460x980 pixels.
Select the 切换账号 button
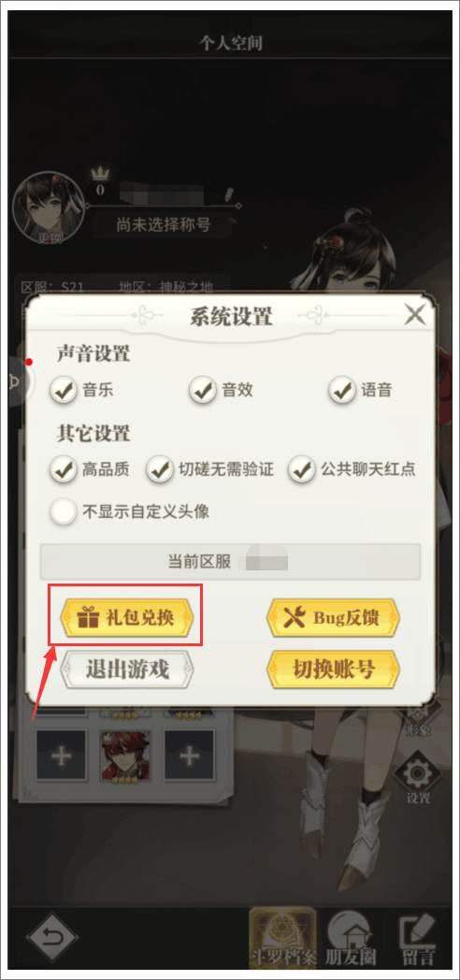pos(333,669)
